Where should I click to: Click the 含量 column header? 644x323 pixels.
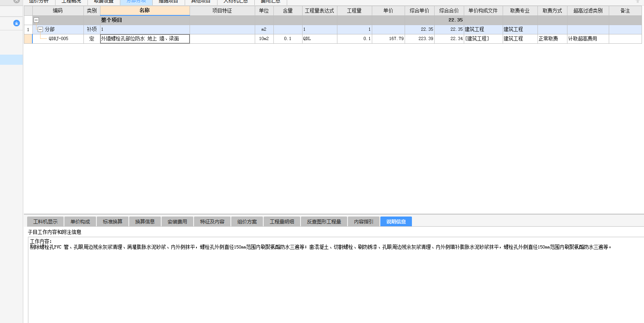pyautogui.click(x=288, y=11)
